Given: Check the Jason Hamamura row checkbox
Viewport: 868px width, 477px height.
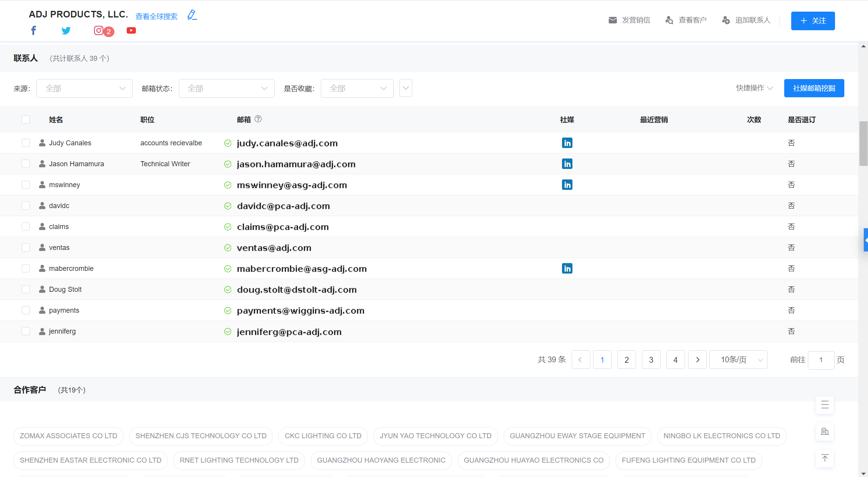Looking at the screenshot, I should pos(26,164).
